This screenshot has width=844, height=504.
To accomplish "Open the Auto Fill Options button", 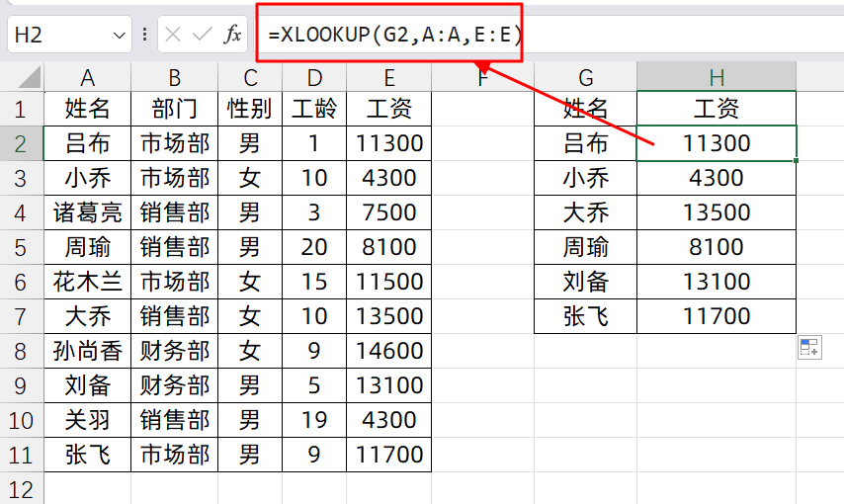I will (x=809, y=347).
